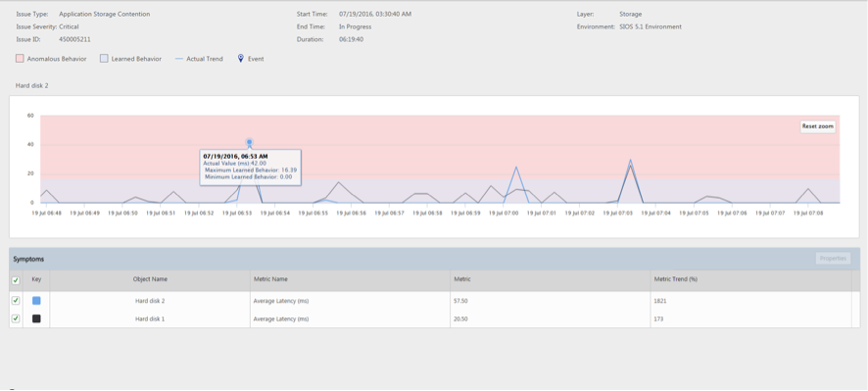
Task: Select the Hard disk 2 object name cell
Action: click(x=150, y=301)
